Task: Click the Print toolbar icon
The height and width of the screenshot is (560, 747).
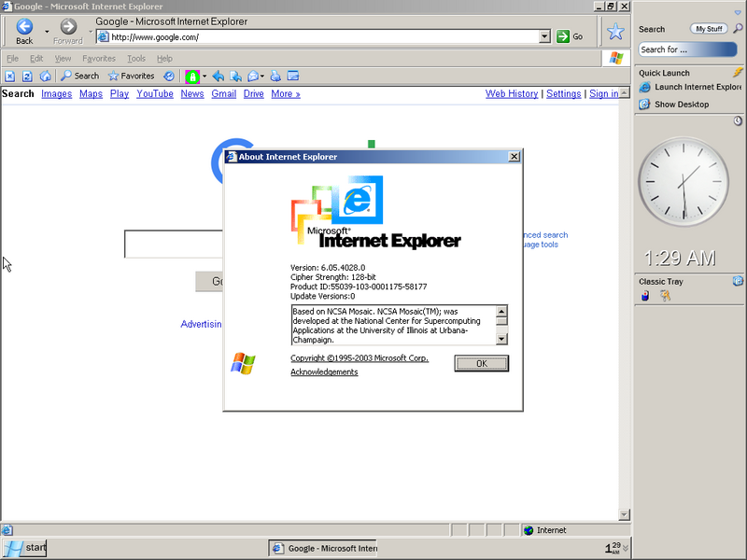Action: coord(275,77)
